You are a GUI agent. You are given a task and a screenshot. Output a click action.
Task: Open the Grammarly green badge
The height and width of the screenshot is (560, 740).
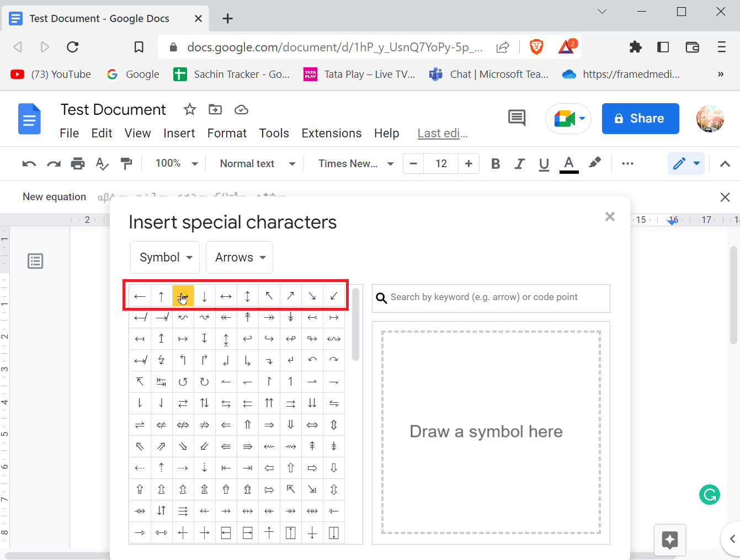[x=710, y=494]
